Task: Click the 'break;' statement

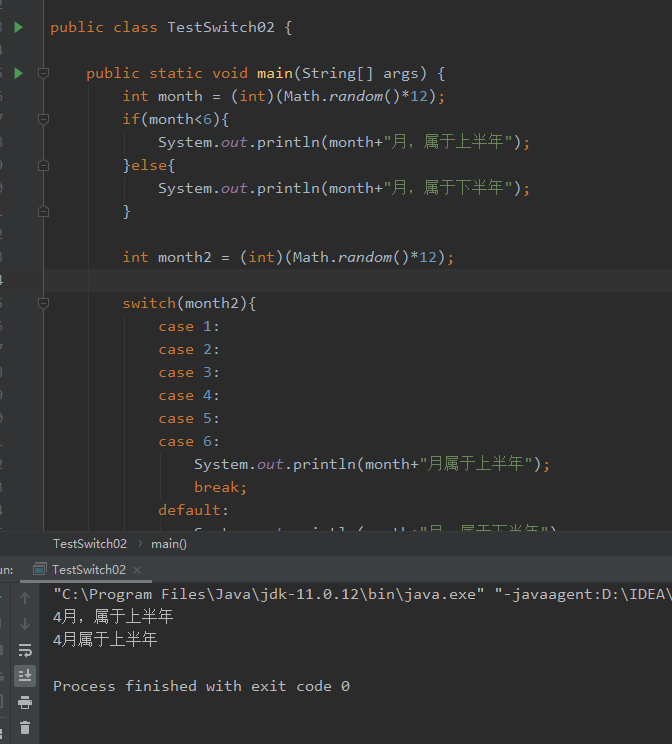Action: coord(221,487)
